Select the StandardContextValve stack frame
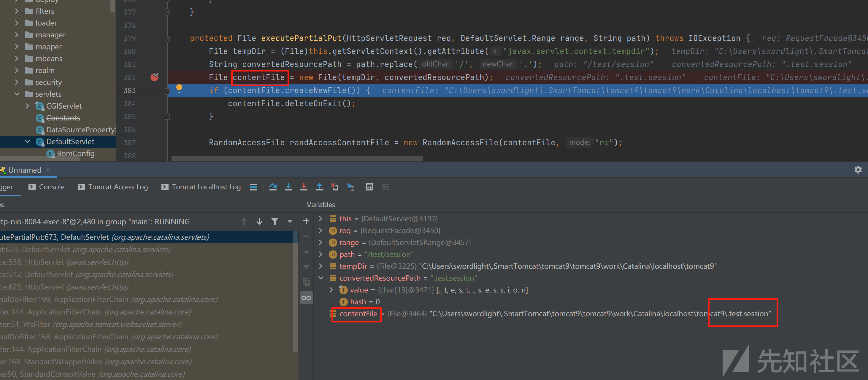 point(147,374)
